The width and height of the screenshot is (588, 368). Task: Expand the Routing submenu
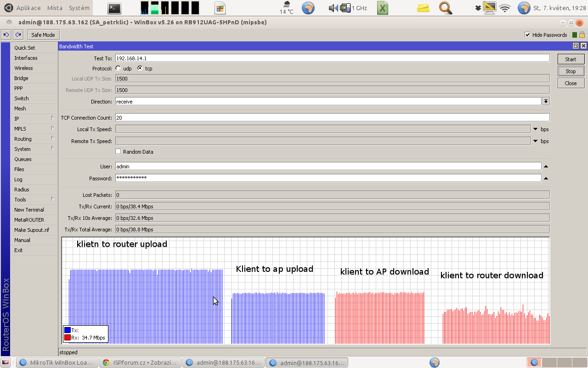pos(34,139)
